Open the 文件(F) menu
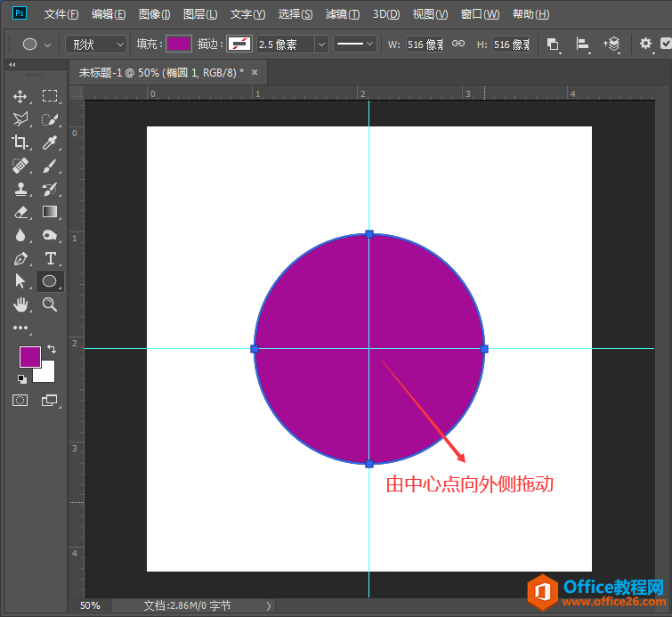Image resolution: width=672 pixels, height=617 pixels. 61,14
